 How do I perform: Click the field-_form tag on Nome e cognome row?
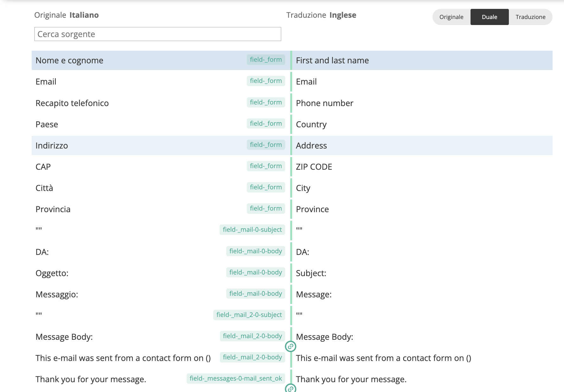266,60
